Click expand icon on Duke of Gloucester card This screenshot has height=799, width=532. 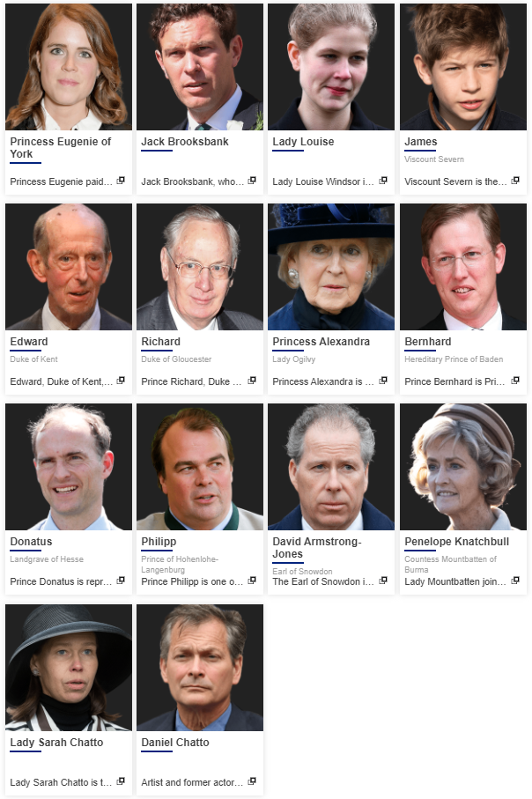pos(252,381)
